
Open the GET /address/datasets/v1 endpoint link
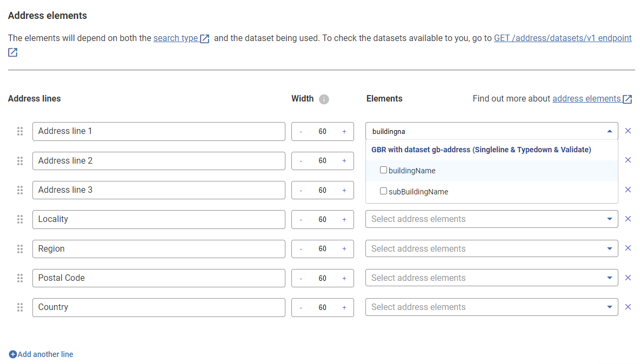click(x=562, y=38)
